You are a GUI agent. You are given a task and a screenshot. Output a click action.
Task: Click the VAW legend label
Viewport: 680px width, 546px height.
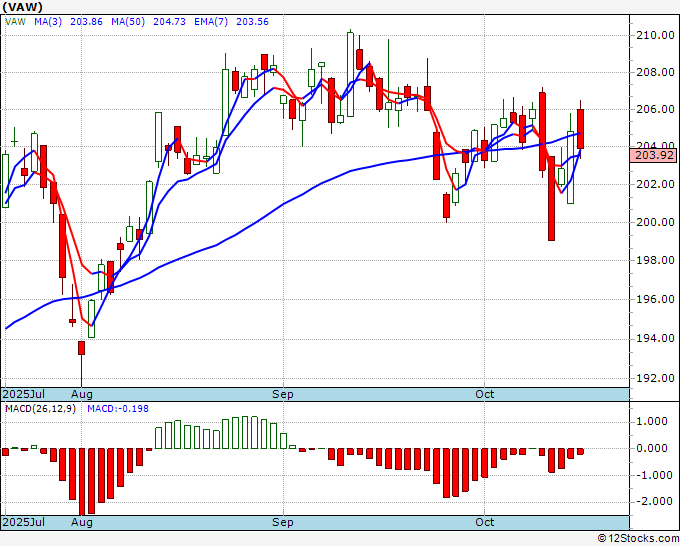click(x=15, y=22)
